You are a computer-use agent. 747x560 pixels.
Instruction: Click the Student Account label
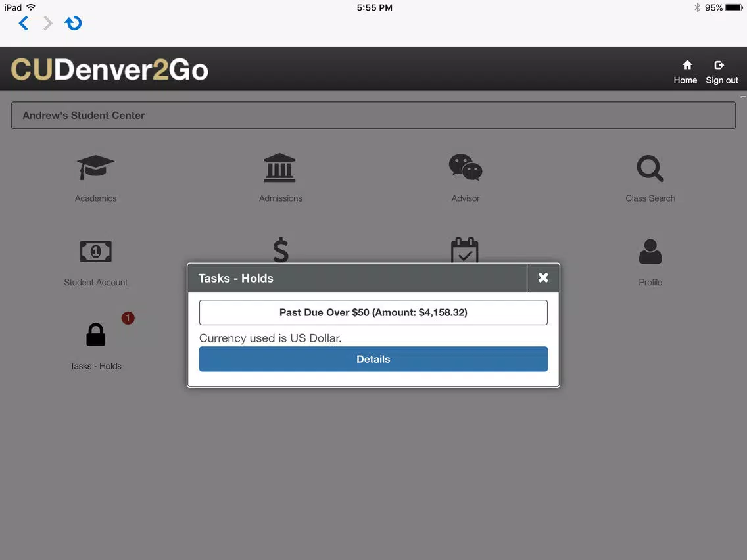click(96, 283)
